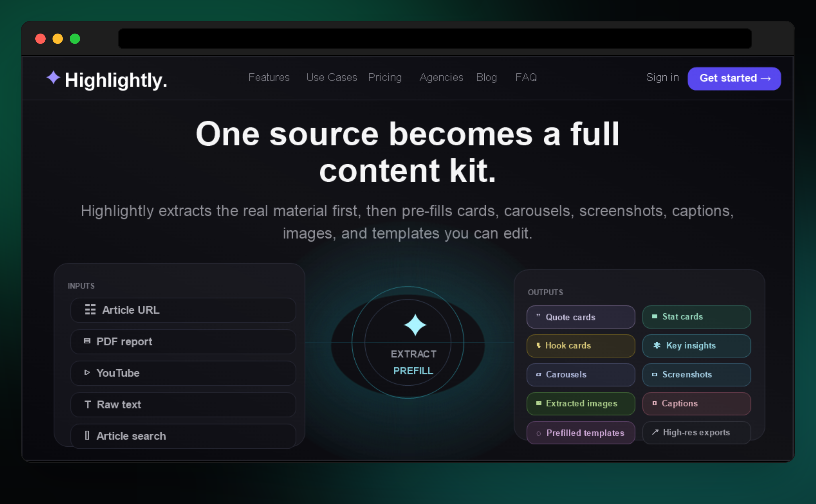
Task: Click the square icon on Carousels
Action: (x=539, y=374)
